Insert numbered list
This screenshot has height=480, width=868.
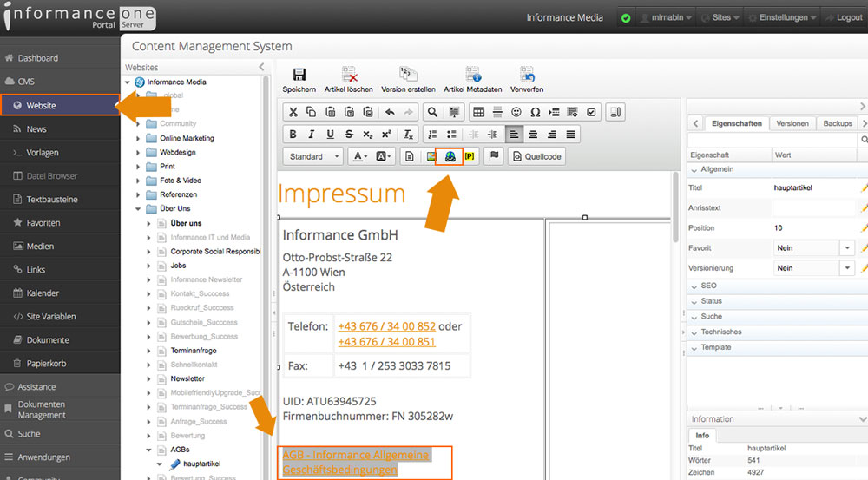pos(432,135)
